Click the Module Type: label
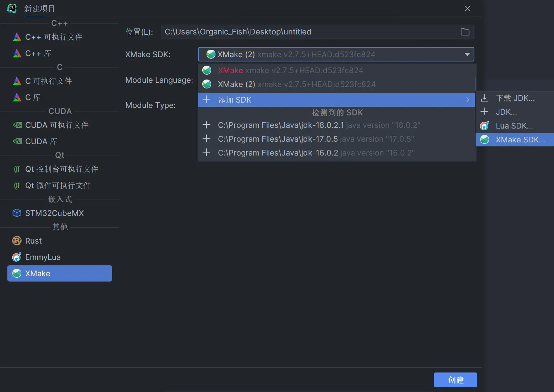This screenshot has height=392, width=554. 150,105
